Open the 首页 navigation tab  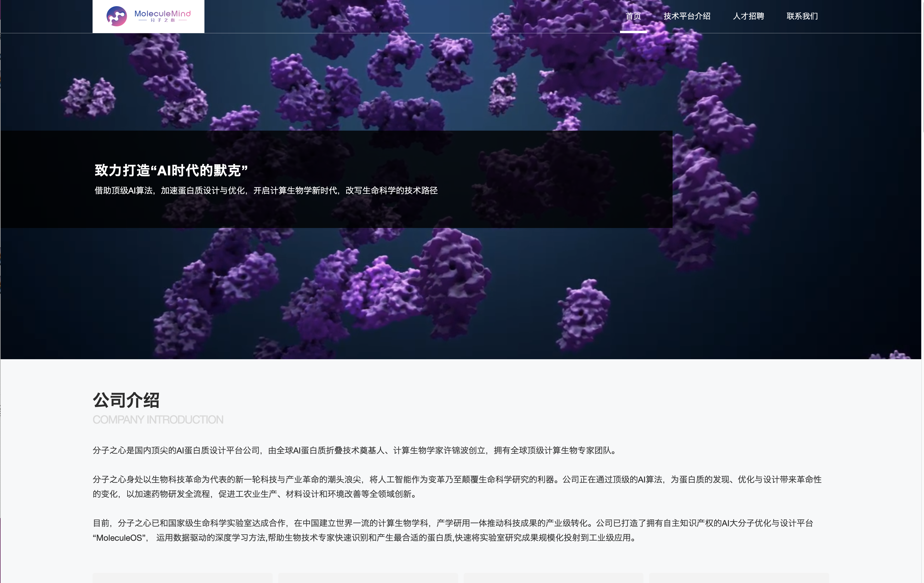point(633,16)
